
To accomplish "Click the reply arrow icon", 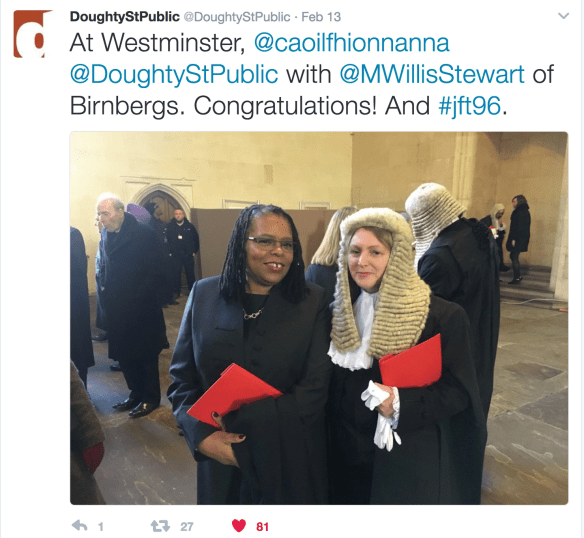I will coord(79,526).
